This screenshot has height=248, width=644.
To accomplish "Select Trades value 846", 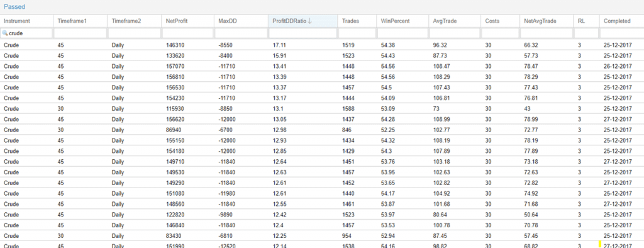I will pos(347,130).
